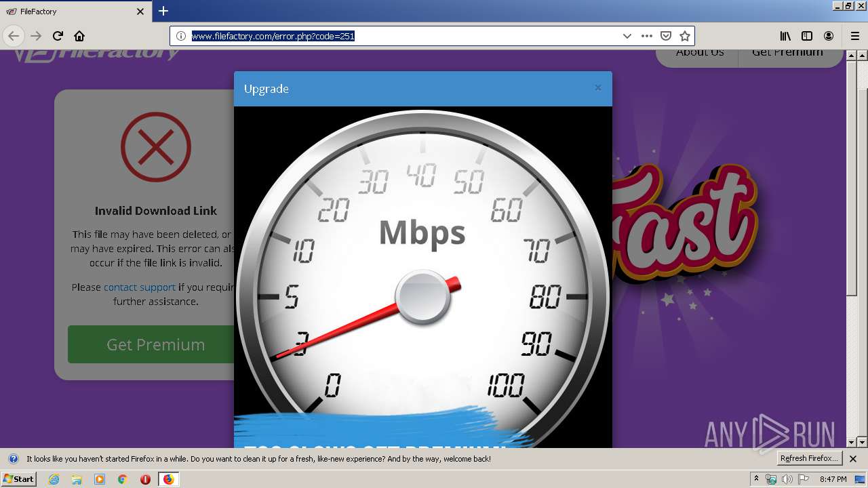
Task: Open Get Premium in top navigation
Action: (x=787, y=53)
